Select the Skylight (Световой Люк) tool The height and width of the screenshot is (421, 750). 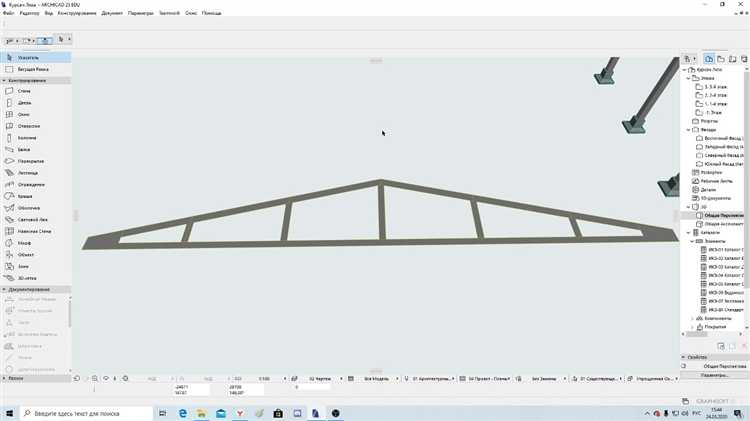(36, 220)
